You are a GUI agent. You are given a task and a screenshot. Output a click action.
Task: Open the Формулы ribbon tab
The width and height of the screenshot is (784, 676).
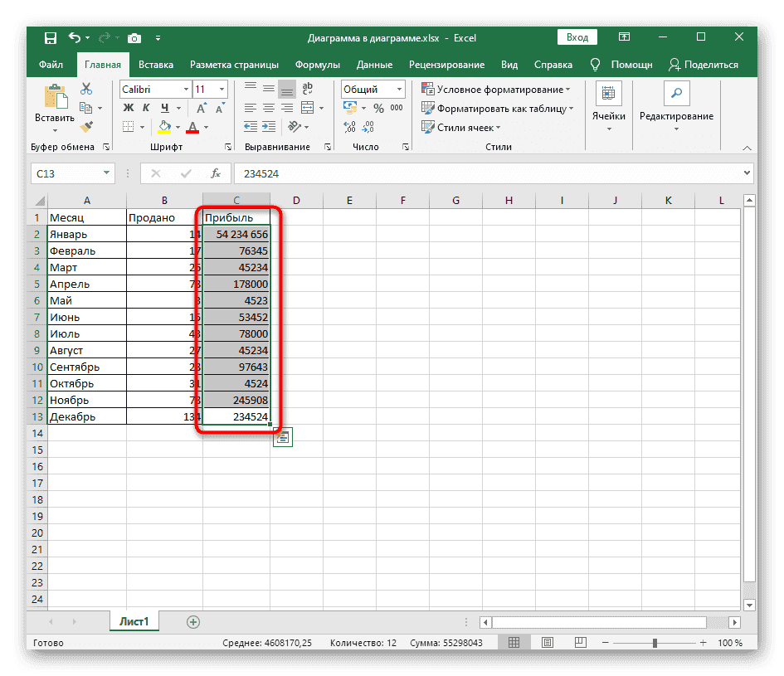coord(318,65)
